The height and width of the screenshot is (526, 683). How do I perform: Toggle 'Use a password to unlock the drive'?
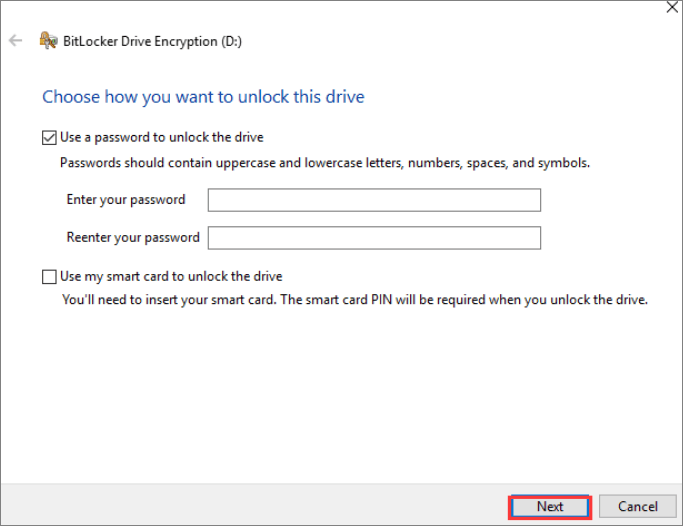pos(49,138)
